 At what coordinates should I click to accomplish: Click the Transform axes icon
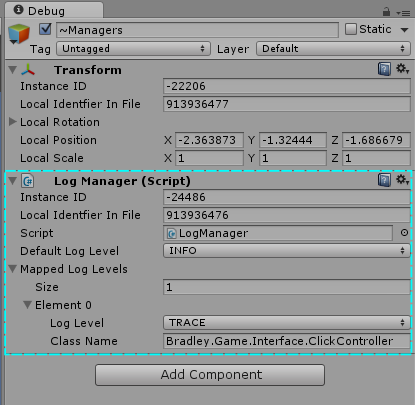coord(28,70)
